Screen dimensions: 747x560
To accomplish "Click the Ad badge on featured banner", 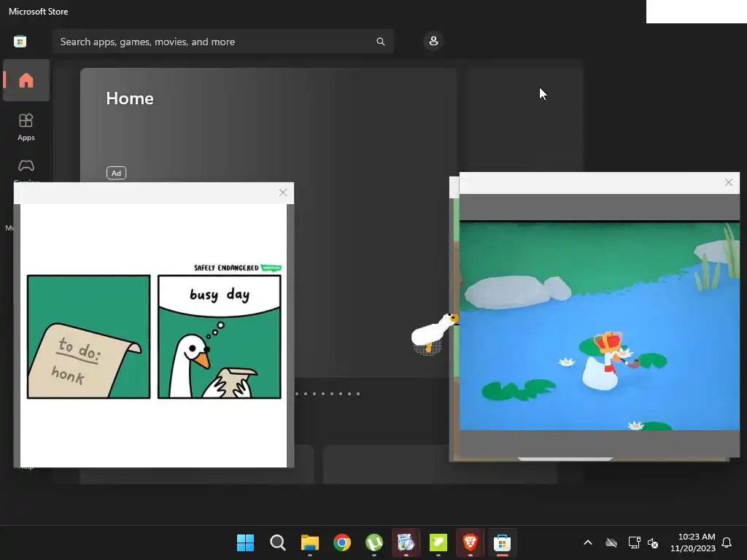I will (x=116, y=173).
